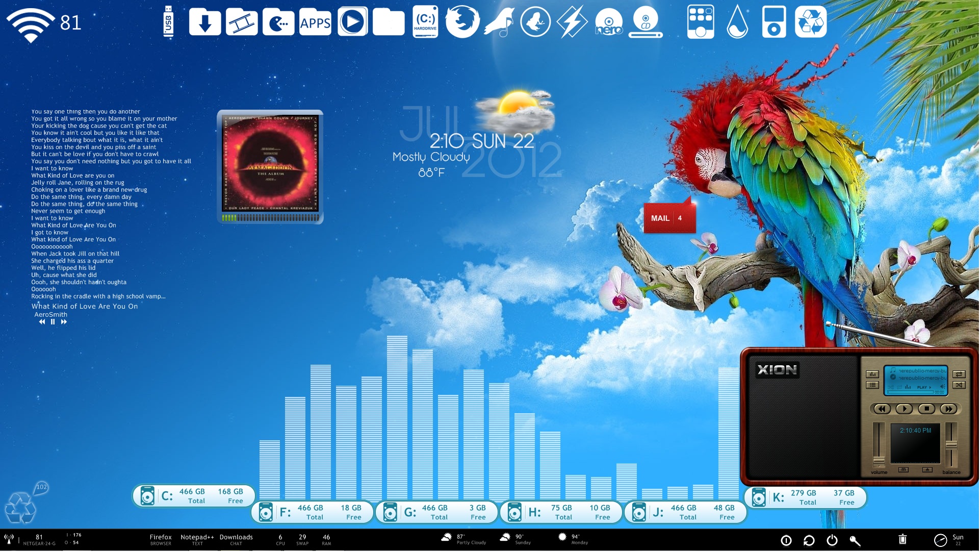Open the downloads folder arrow icon
980x552 pixels.
(x=205, y=22)
